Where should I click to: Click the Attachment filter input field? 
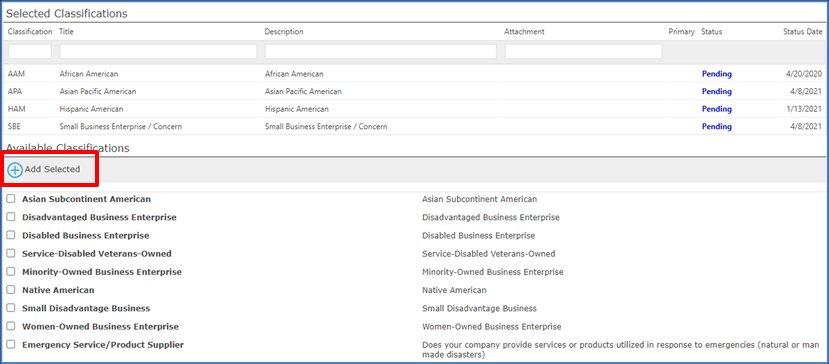click(583, 51)
